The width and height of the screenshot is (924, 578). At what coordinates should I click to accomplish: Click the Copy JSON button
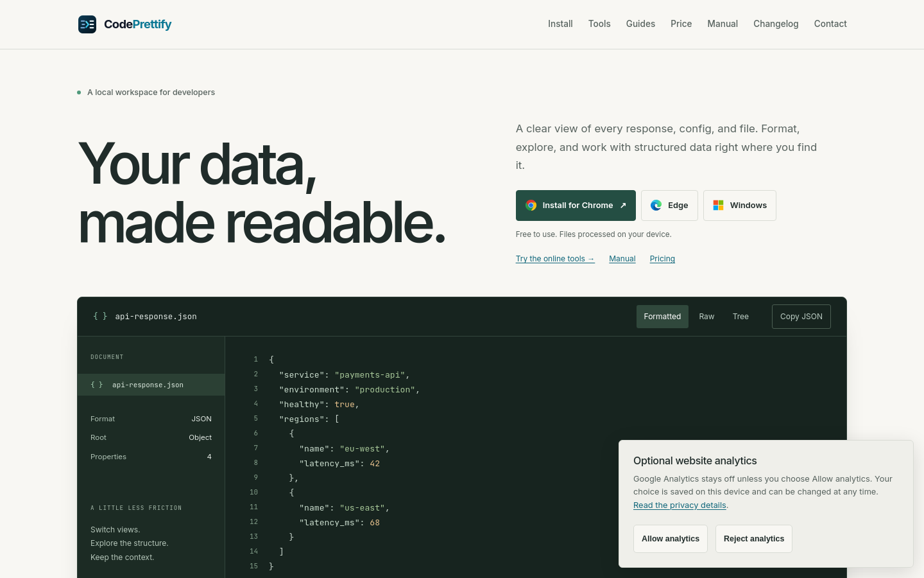[x=801, y=317]
